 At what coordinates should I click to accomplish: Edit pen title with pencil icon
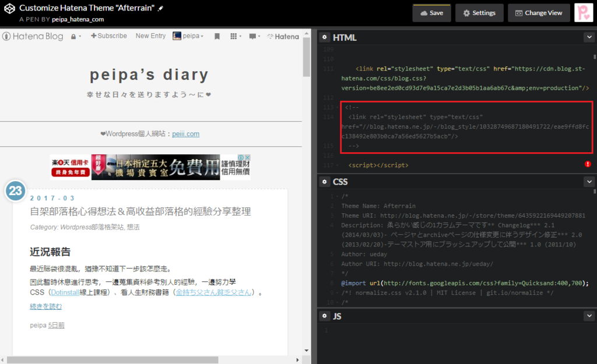pyautogui.click(x=161, y=8)
